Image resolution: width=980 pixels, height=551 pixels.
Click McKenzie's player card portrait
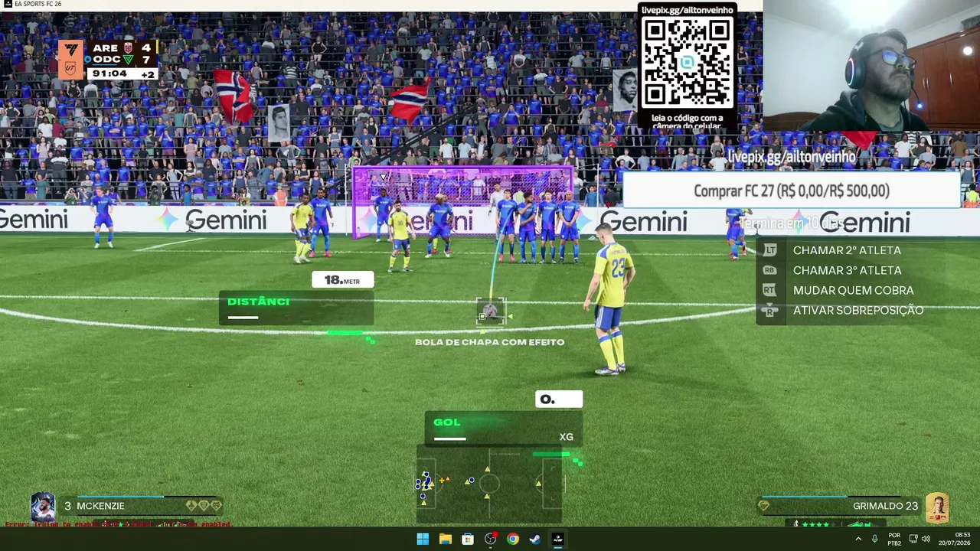pyautogui.click(x=43, y=508)
